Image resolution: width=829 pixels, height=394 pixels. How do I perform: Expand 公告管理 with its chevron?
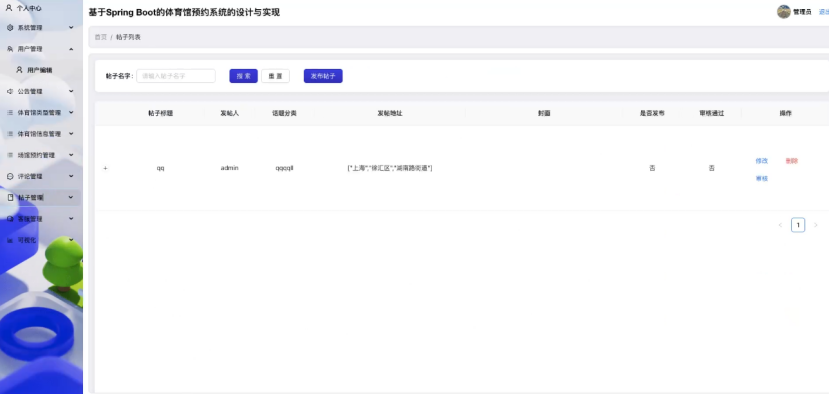coord(71,91)
